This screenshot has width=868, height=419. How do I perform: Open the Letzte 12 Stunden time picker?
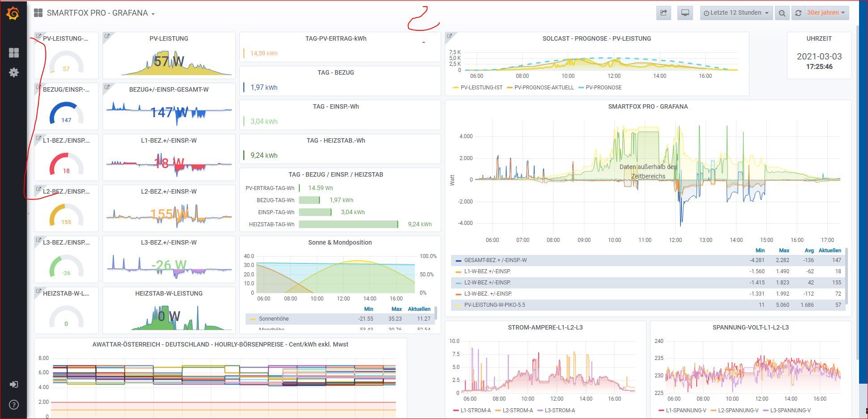(x=736, y=13)
